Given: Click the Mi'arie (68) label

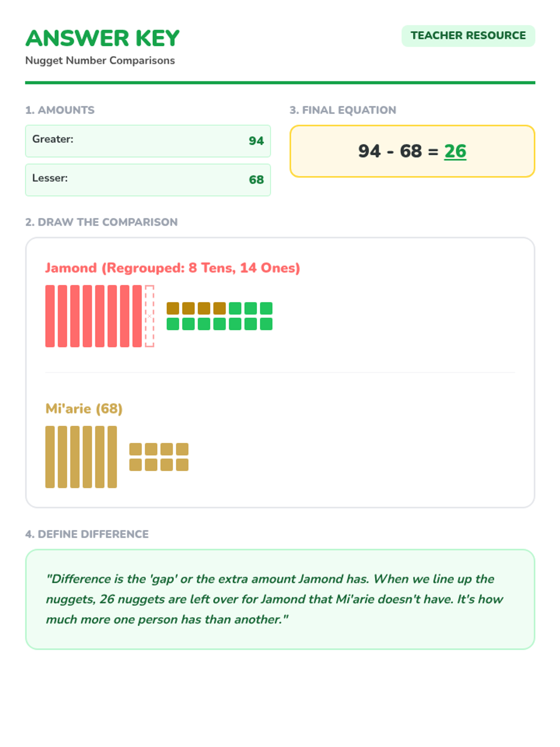Looking at the screenshot, I should point(84,409).
